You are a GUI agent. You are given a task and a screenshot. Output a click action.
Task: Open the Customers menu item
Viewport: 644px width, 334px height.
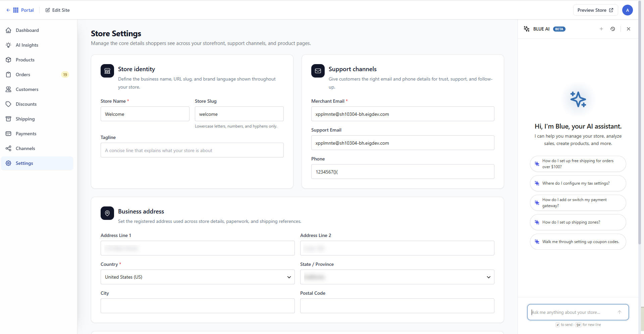point(37,89)
